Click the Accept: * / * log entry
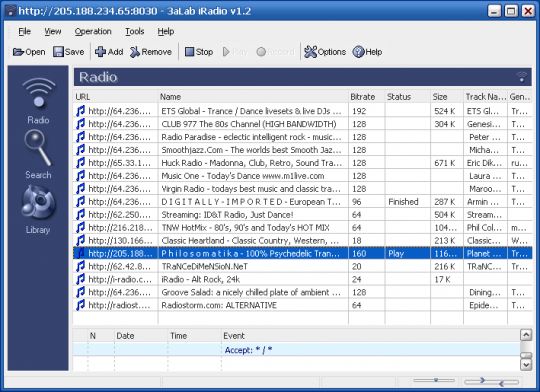This screenshot has width=540, height=392. (248, 350)
